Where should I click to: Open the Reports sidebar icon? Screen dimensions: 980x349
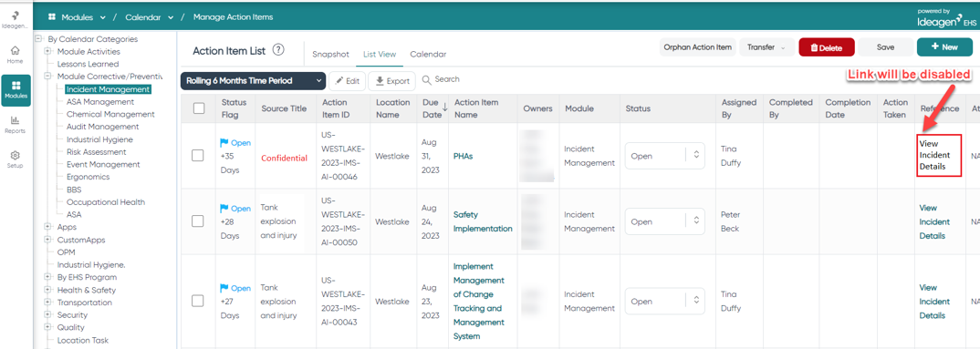[x=15, y=125]
